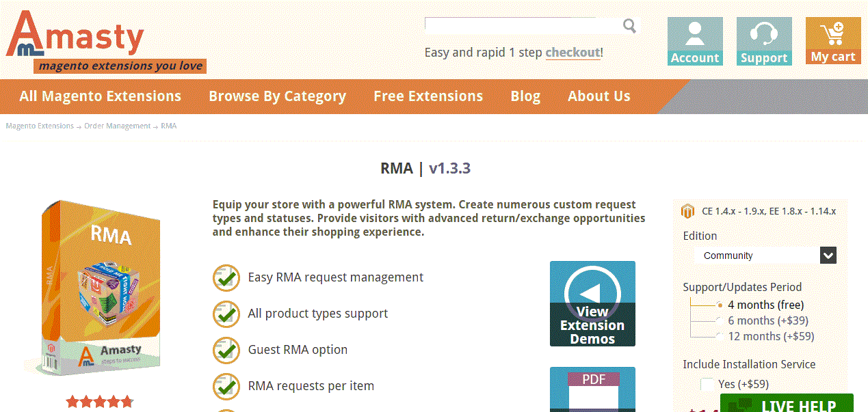The width and height of the screenshot is (868, 412).
Task: Click the Edition label
Action: pos(700,236)
